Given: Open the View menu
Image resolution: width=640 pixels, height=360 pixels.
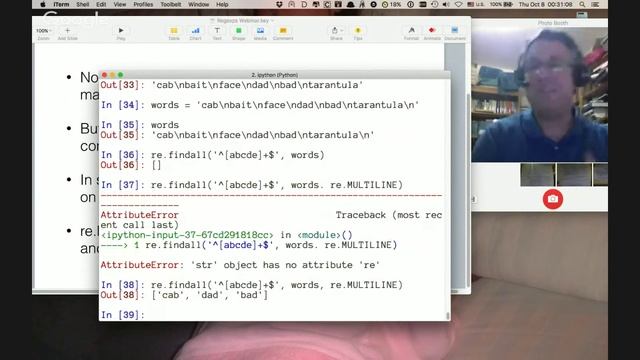Looking at the screenshot, I should [120, 4].
